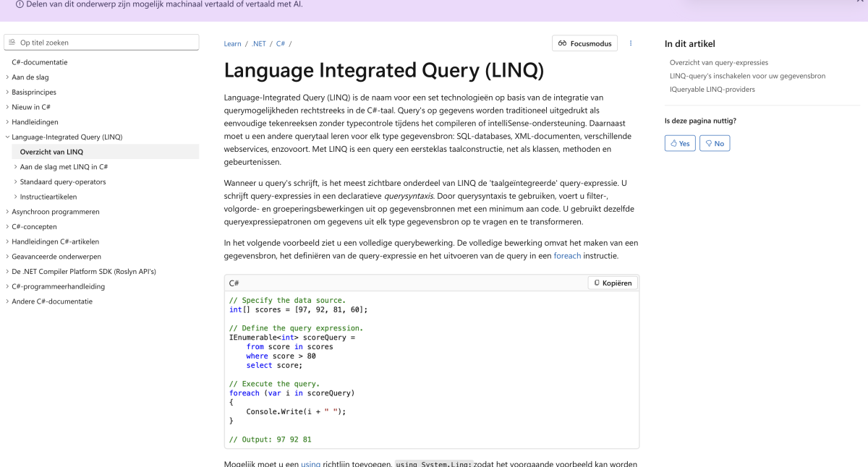The image size is (868, 467).
Task: Vote Yes on page usefulness
Action: (x=680, y=143)
